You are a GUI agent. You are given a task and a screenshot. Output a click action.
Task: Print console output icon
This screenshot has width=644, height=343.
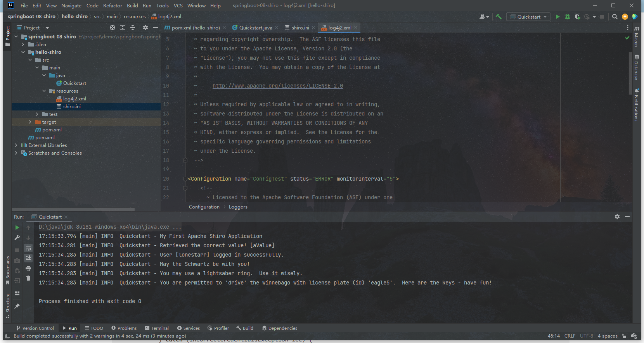(28, 268)
